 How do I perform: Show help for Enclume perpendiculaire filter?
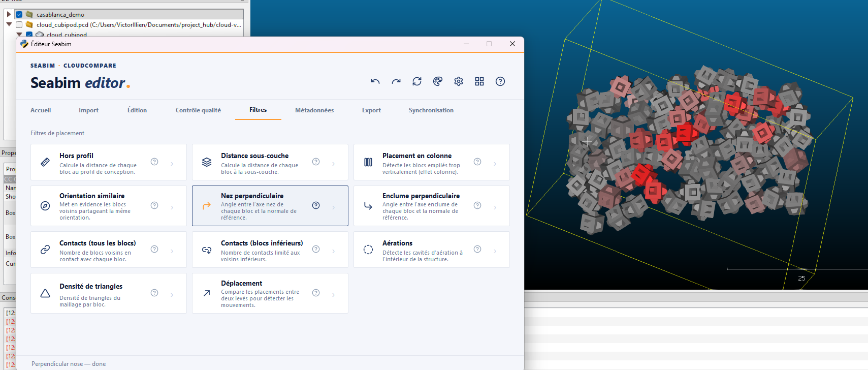[477, 205]
